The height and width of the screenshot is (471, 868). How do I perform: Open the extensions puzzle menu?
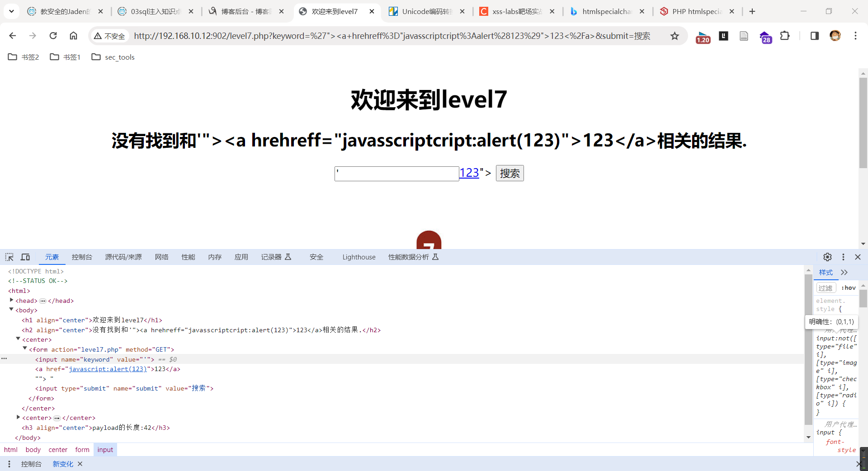coord(785,36)
